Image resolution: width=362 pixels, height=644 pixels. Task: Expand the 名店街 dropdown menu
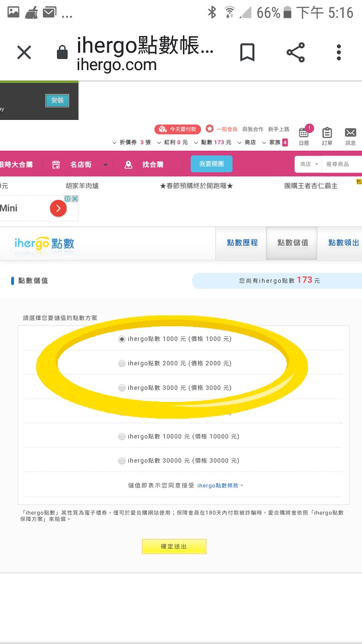pos(105,165)
